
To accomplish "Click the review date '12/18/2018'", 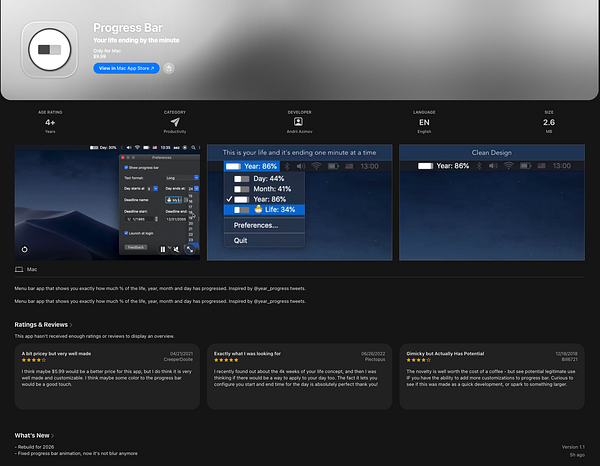I will [x=566, y=354].
